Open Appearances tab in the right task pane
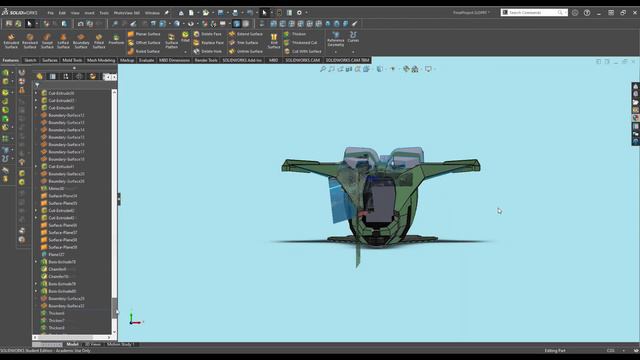 tap(636, 118)
